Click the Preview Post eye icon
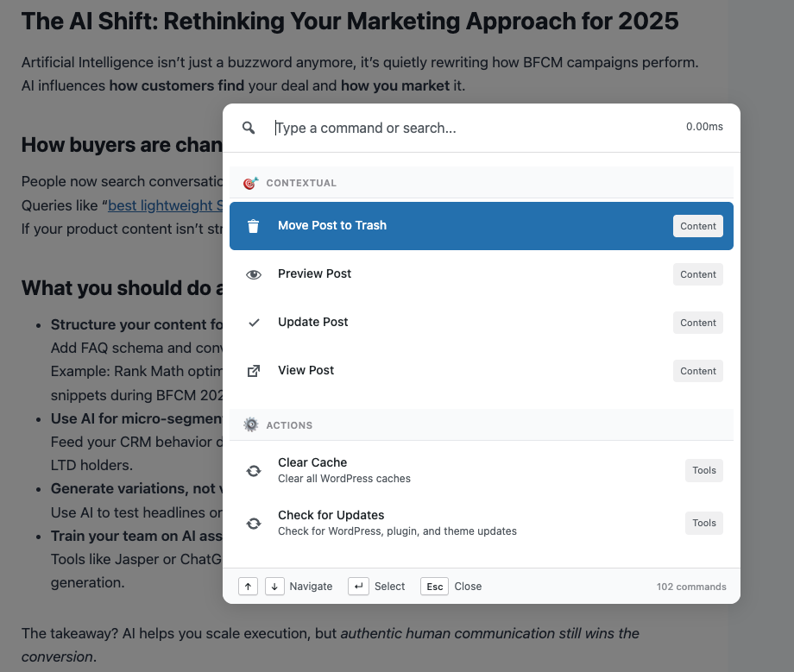The image size is (794, 672). [254, 274]
